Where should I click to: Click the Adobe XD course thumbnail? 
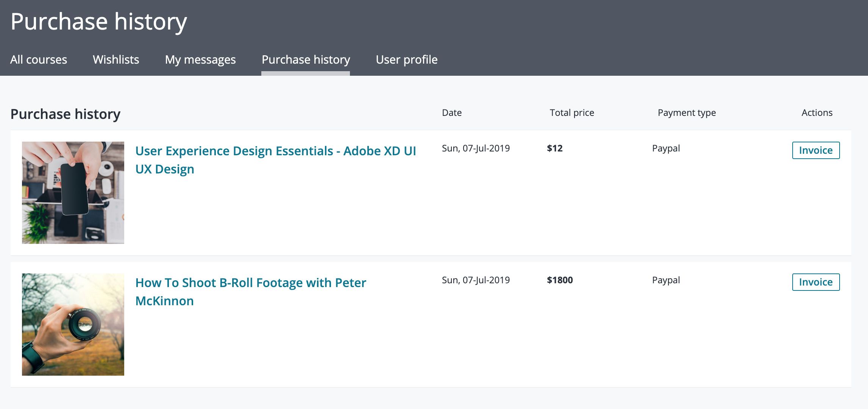[x=73, y=193]
